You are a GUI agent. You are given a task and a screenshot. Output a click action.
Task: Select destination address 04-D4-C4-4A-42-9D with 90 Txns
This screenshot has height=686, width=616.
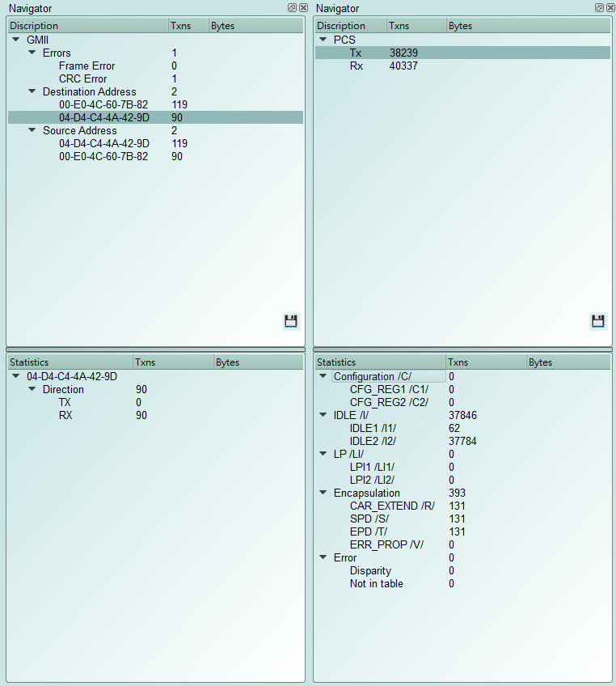[156, 117]
